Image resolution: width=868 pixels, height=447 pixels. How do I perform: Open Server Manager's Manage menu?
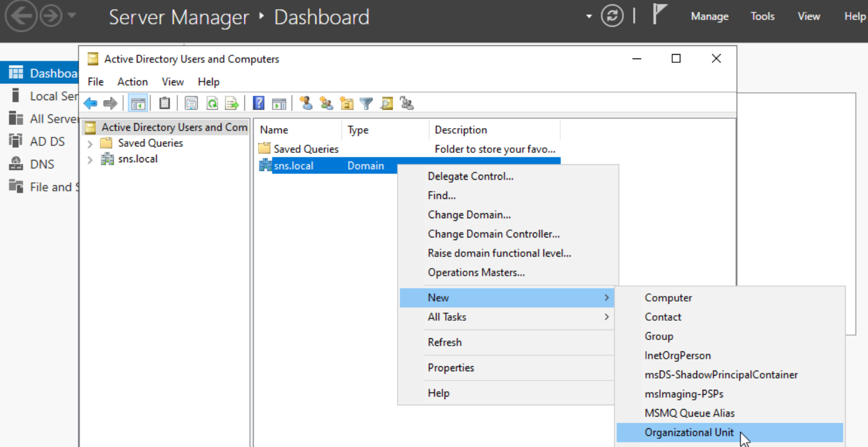709,17
